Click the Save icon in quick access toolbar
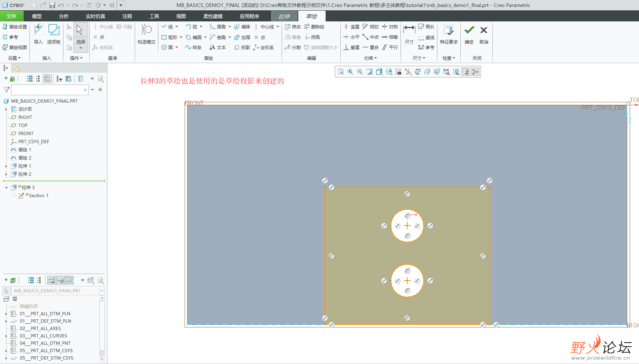 (52, 5)
